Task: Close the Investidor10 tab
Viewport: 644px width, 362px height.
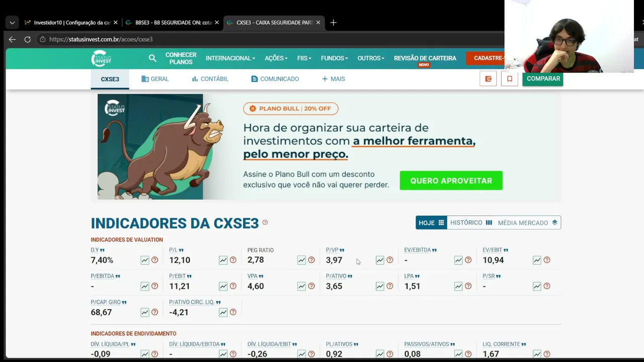Action: (115, 23)
